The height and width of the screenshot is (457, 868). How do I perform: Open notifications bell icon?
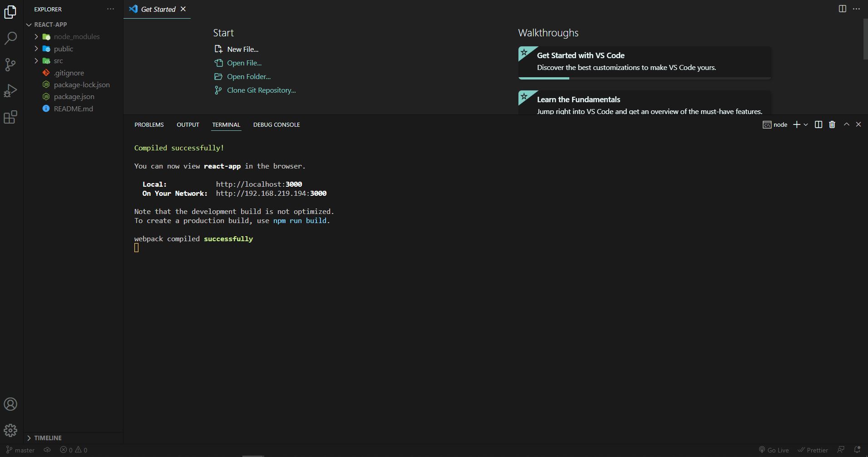point(857,450)
